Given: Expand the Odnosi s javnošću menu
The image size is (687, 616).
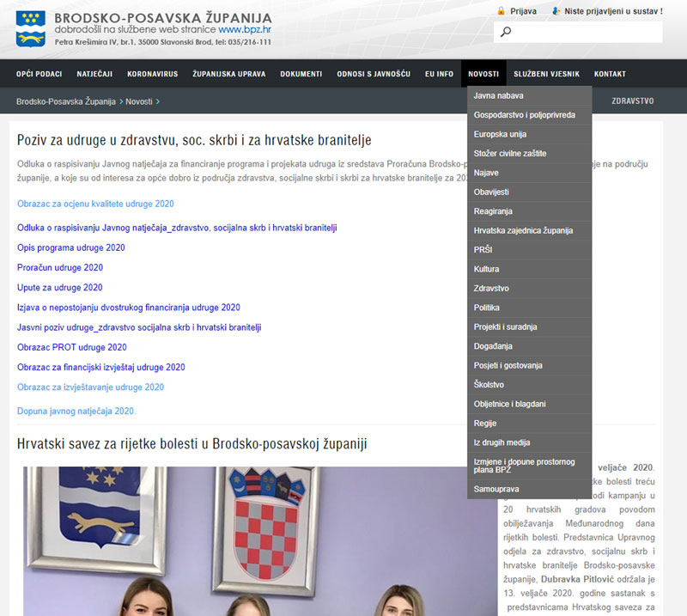Looking at the screenshot, I should [x=373, y=74].
